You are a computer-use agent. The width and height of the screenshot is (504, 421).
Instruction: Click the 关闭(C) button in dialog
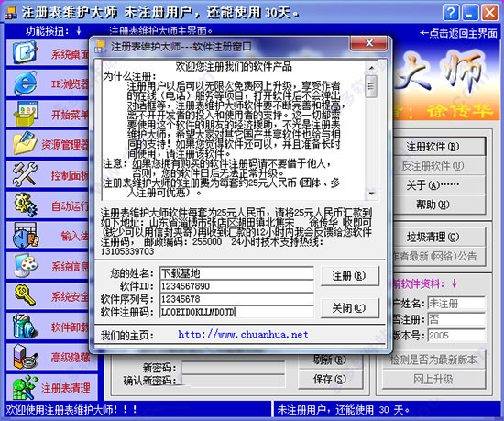coord(350,308)
